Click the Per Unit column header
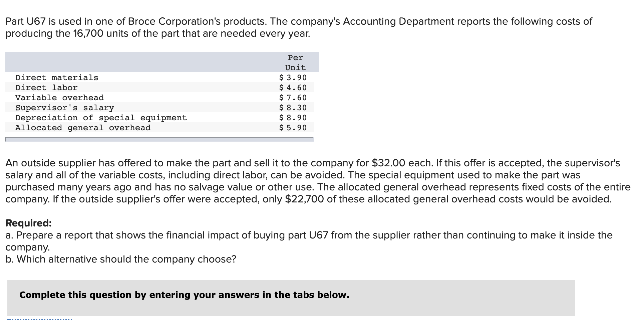Image resolution: width=644 pixels, height=320 pixels. 295,62
